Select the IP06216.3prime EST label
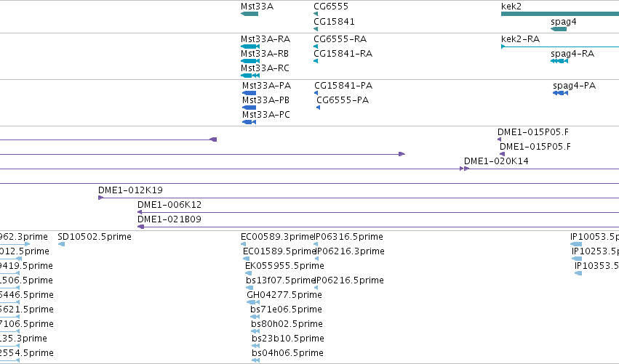Viewport: 619px width, 364px height. [350, 251]
